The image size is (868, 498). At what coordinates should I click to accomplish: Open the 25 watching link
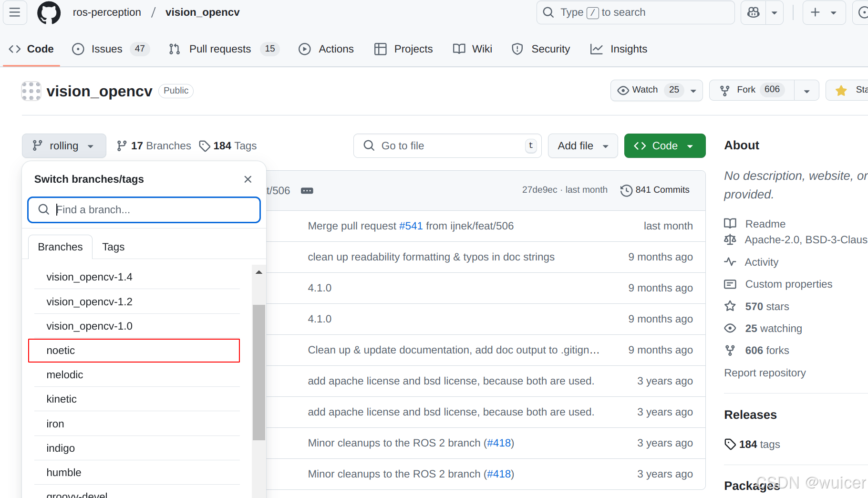[763, 329]
